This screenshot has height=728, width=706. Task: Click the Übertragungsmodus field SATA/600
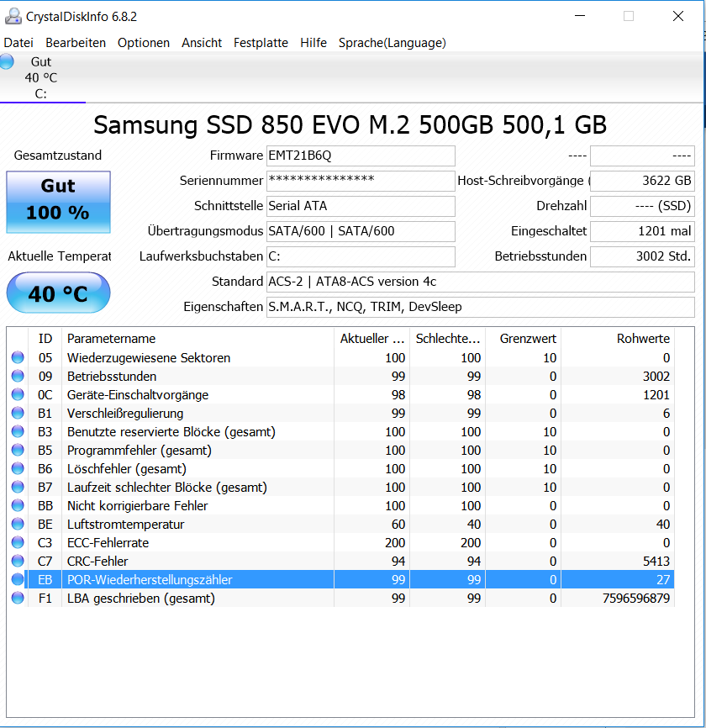(361, 231)
